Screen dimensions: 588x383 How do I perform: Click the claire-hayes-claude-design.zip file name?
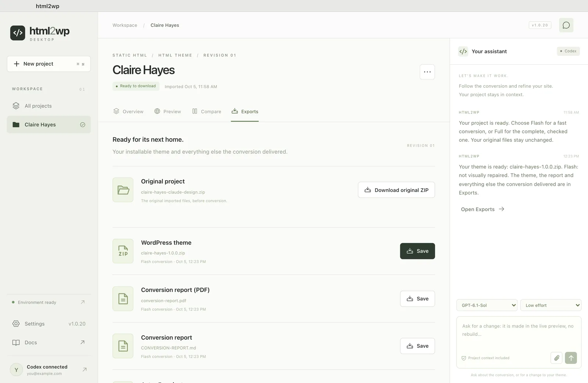tap(173, 192)
